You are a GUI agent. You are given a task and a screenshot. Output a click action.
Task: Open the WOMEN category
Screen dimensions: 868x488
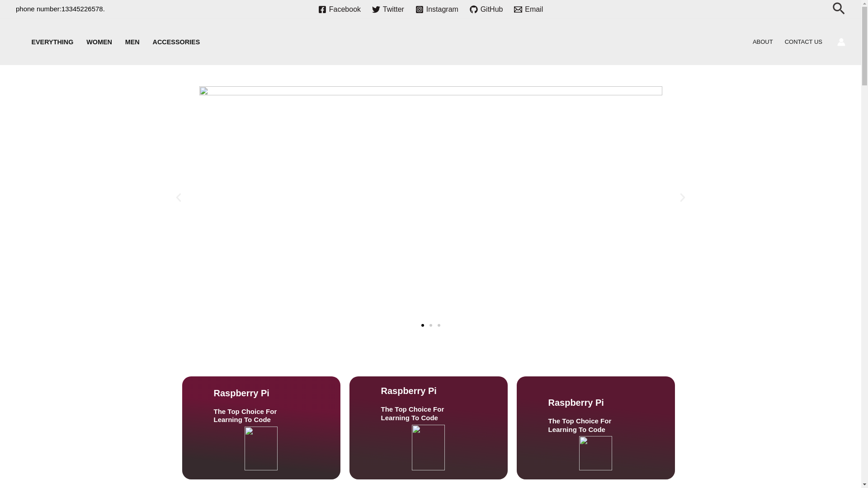[99, 42]
